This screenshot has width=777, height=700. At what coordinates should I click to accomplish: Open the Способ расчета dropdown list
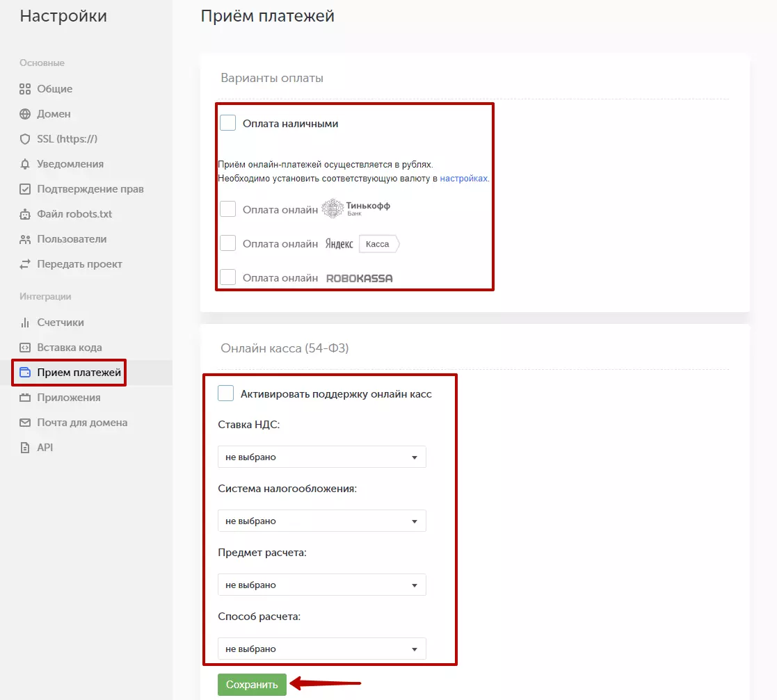click(x=322, y=649)
